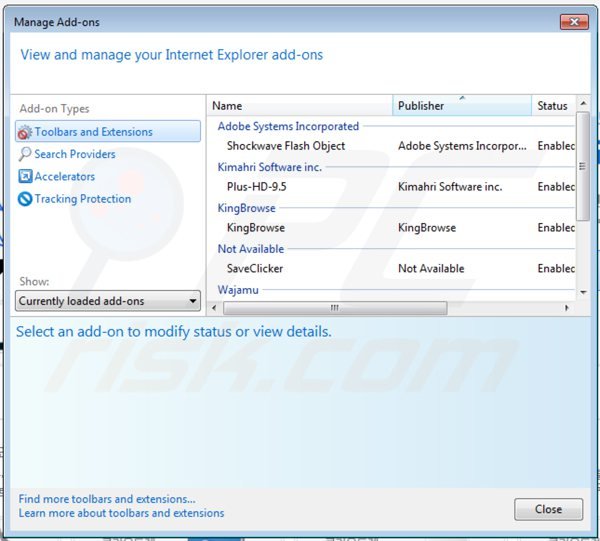Viewport: 600px width, 541px height.
Task: Click the KingBrowse group header
Action: pos(246,208)
